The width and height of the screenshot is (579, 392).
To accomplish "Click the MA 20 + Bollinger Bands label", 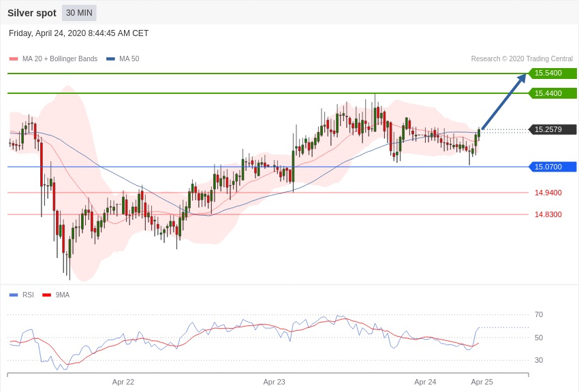I will click(60, 59).
